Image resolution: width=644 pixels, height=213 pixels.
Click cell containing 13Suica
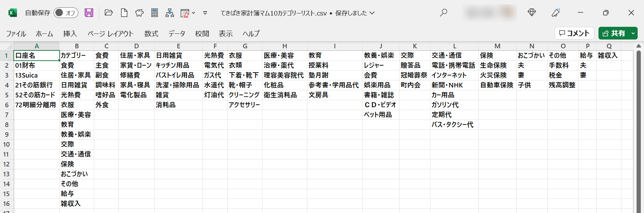[x=37, y=75]
